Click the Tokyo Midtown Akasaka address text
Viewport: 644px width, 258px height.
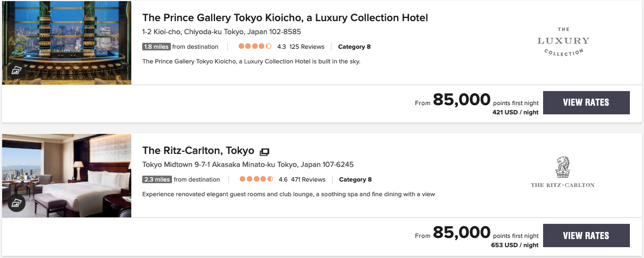pyautogui.click(x=247, y=165)
